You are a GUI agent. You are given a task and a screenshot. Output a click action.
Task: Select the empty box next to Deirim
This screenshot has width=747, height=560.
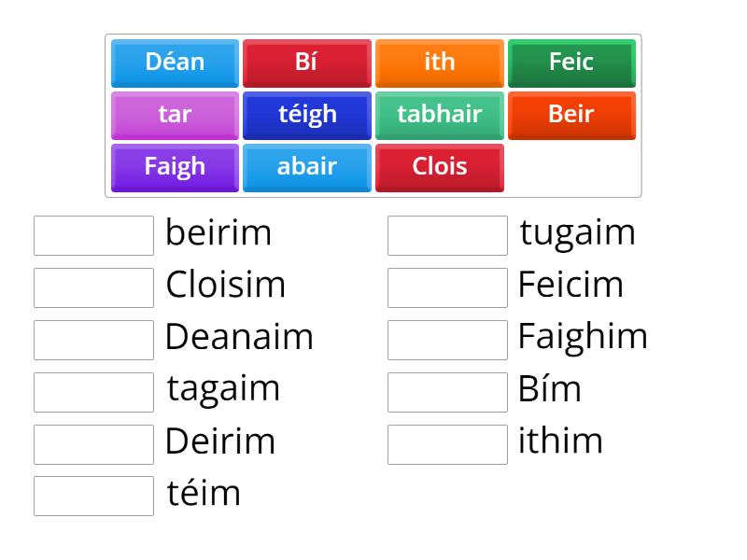(x=93, y=443)
